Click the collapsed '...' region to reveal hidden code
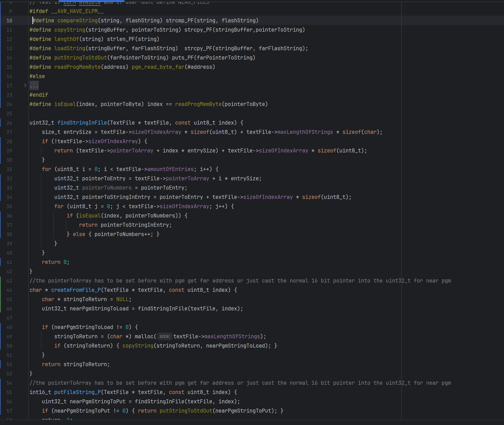Image resolution: width=504 pixels, height=425 pixels. tap(34, 86)
